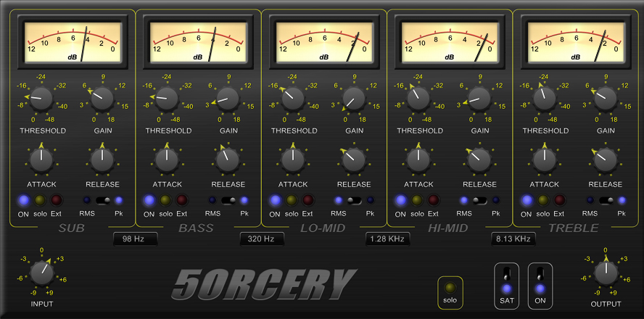Solo the TREBLE band
The height and width of the screenshot is (319, 644).
pos(543,200)
